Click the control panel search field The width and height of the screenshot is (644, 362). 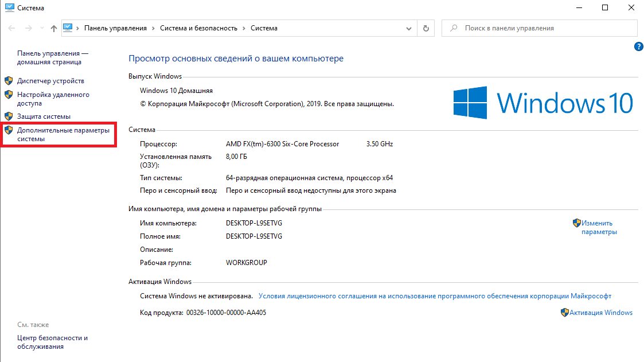tap(539, 28)
